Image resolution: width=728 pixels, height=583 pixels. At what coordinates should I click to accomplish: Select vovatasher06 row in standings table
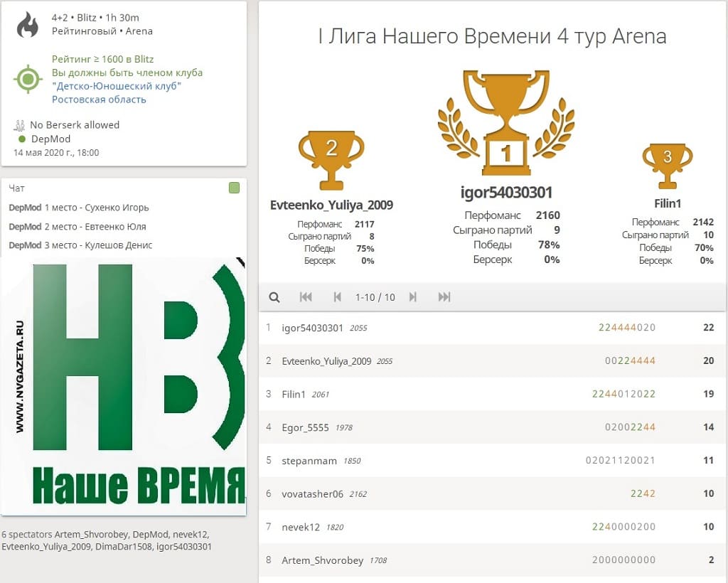coord(312,493)
